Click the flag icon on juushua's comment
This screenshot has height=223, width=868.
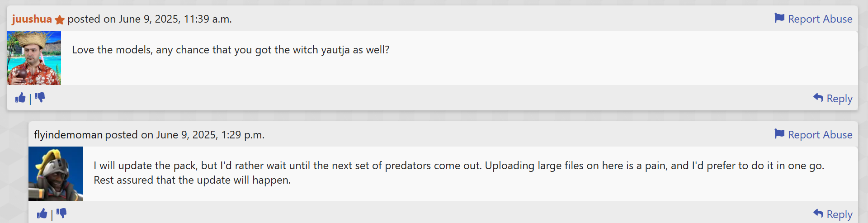(779, 18)
